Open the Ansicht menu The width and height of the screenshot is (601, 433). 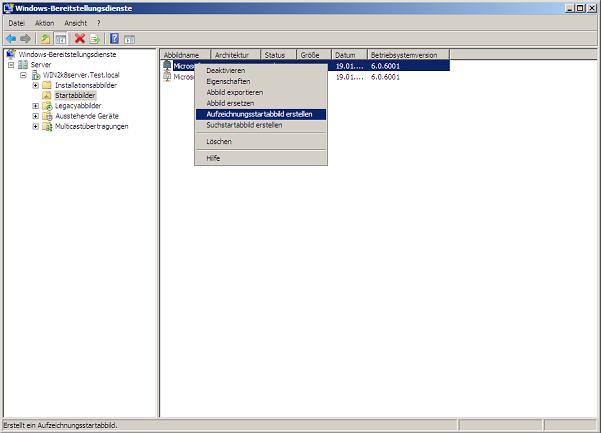tap(75, 22)
